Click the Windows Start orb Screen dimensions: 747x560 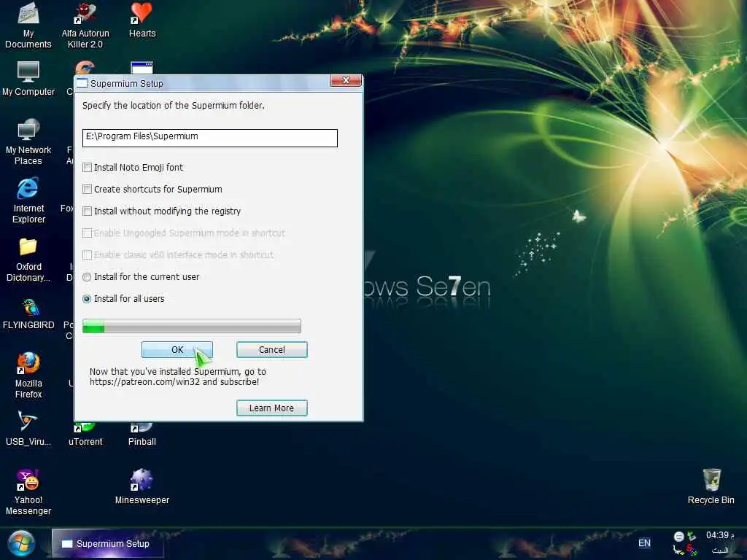(21, 543)
